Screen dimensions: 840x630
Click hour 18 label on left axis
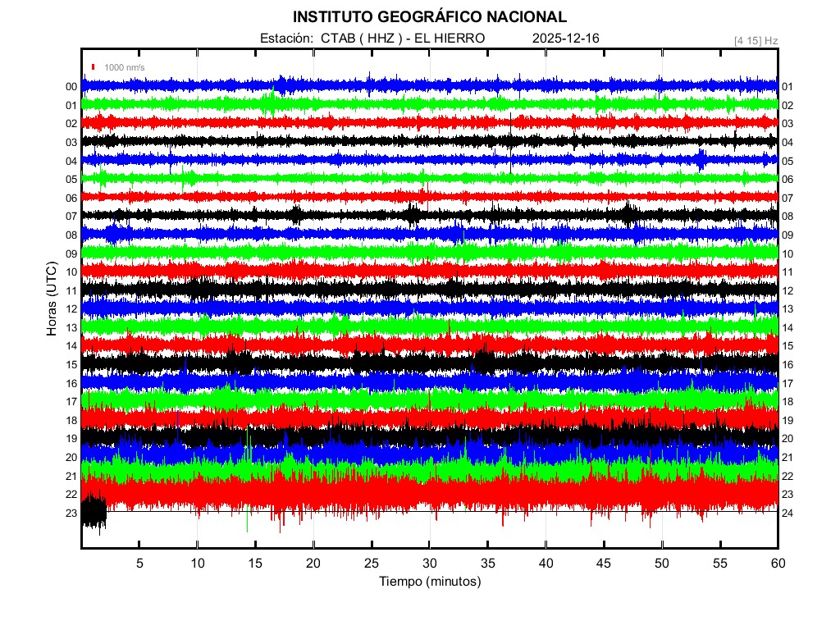click(71, 421)
